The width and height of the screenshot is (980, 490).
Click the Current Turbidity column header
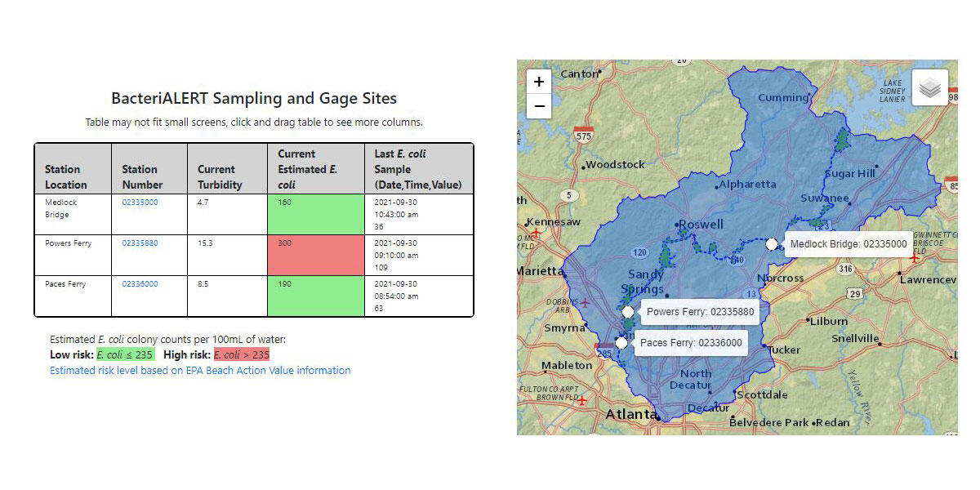tap(227, 169)
